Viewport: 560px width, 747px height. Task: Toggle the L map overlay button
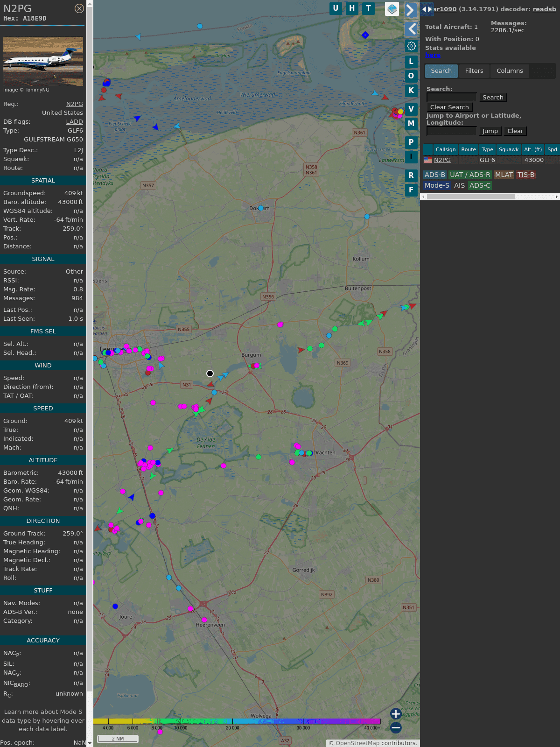411,62
